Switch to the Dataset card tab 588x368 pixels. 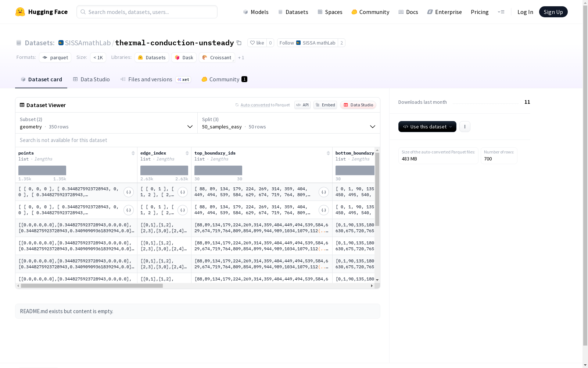coord(41,79)
